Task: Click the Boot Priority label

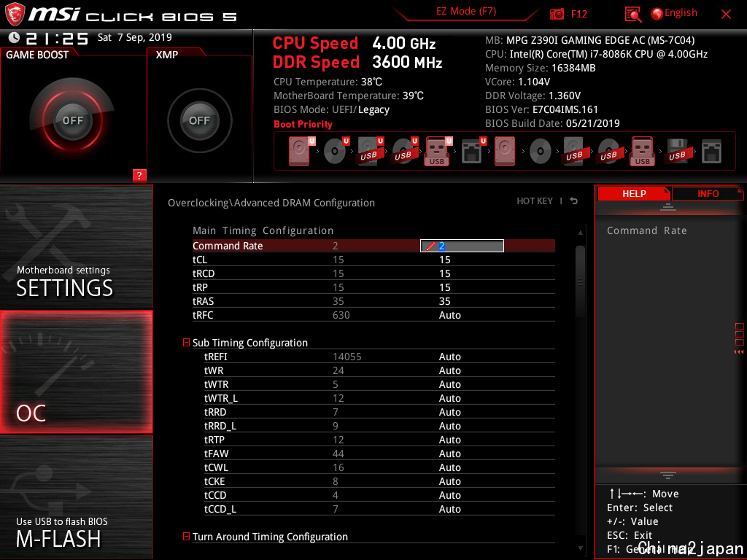Action: point(303,124)
